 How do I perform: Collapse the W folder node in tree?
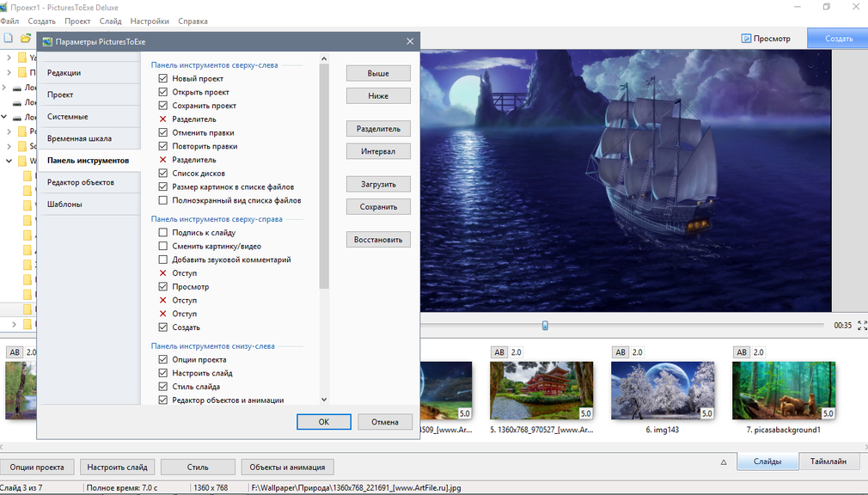(9, 161)
